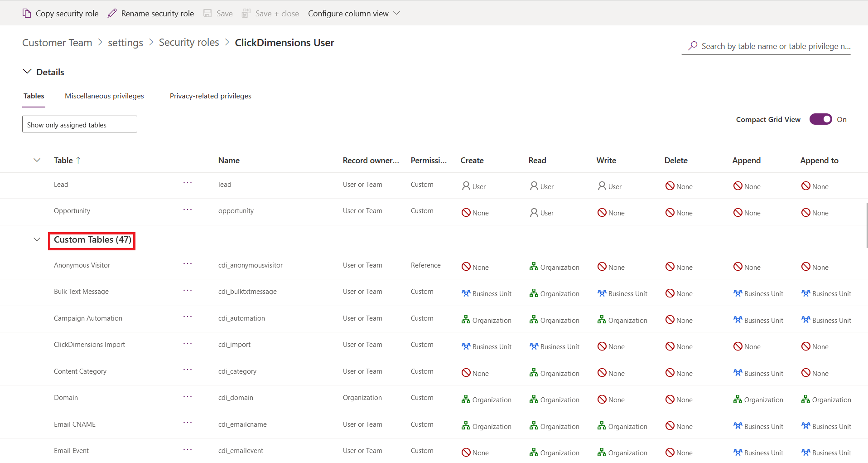
Task: Click Copy security role button
Action: [x=60, y=13]
